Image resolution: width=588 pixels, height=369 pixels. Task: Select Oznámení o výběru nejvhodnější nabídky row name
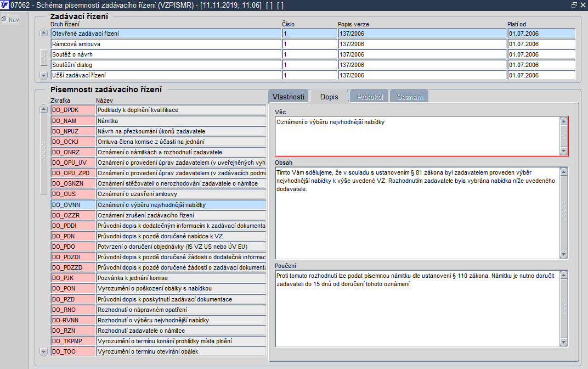click(x=181, y=205)
